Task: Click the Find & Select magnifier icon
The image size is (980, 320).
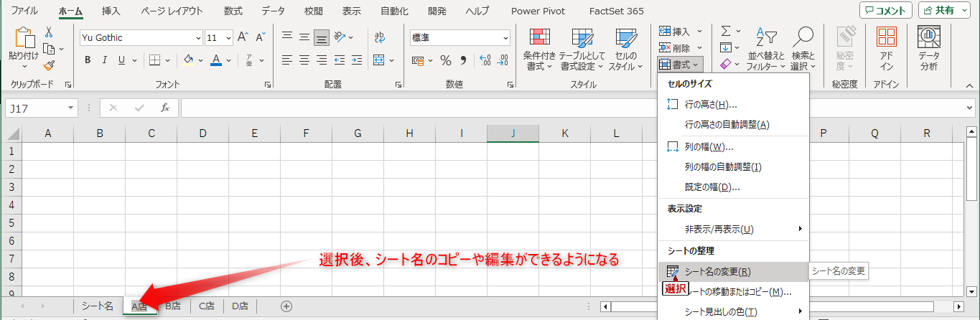Action: 803,49
